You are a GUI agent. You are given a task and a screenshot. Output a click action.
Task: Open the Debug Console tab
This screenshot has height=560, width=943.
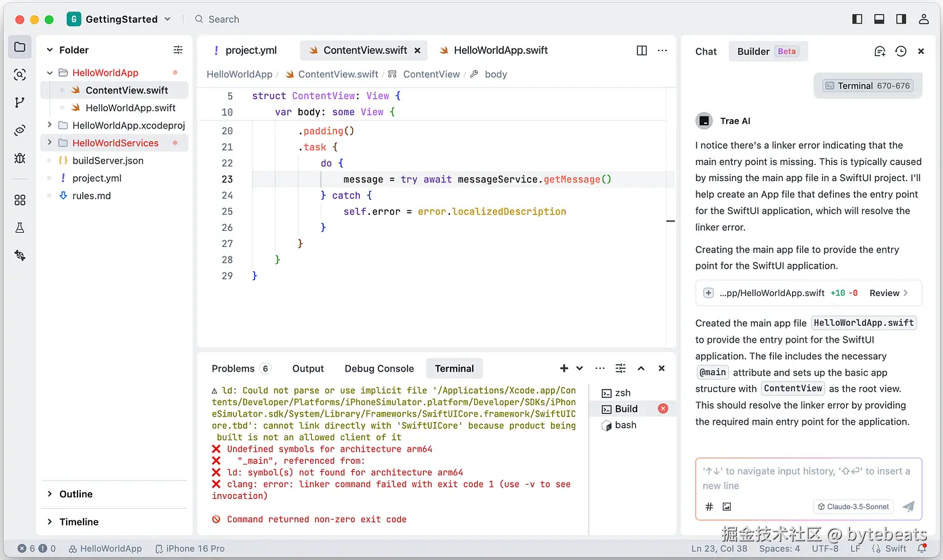[x=379, y=368]
